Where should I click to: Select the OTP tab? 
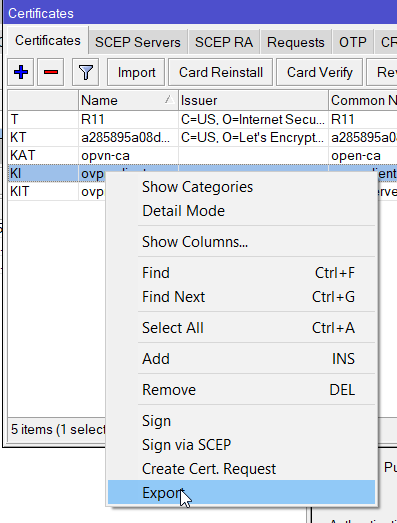[x=353, y=42]
